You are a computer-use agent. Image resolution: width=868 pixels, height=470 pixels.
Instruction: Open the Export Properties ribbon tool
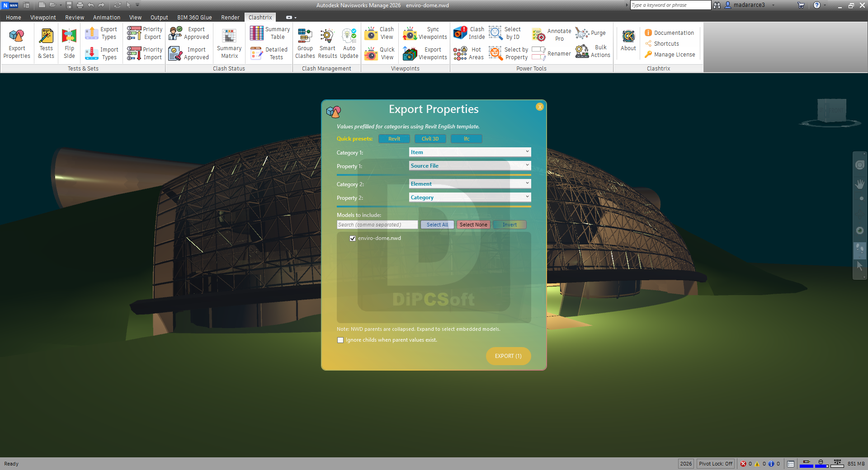pyautogui.click(x=17, y=43)
